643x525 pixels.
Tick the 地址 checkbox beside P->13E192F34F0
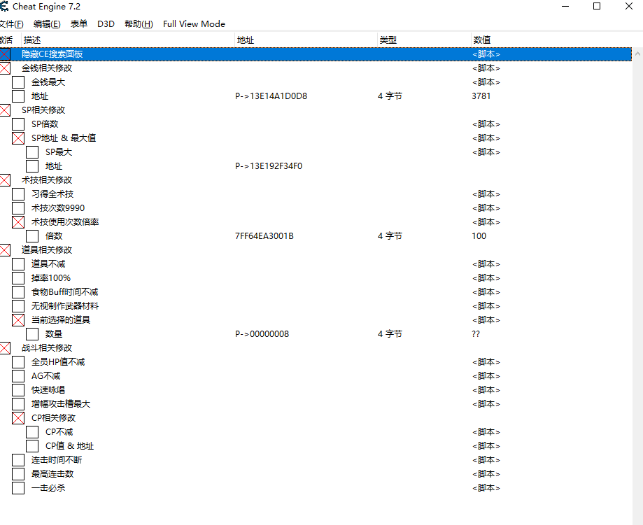coord(32,166)
